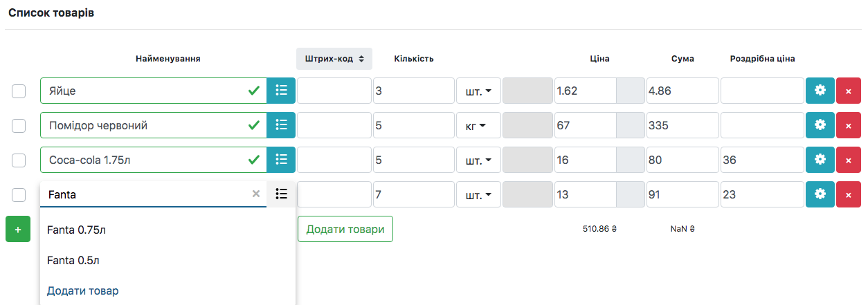Image resolution: width=868 pixels, height=305 pixels.
Task: Click the quantity field showing 7
Action: coord(413,194)
